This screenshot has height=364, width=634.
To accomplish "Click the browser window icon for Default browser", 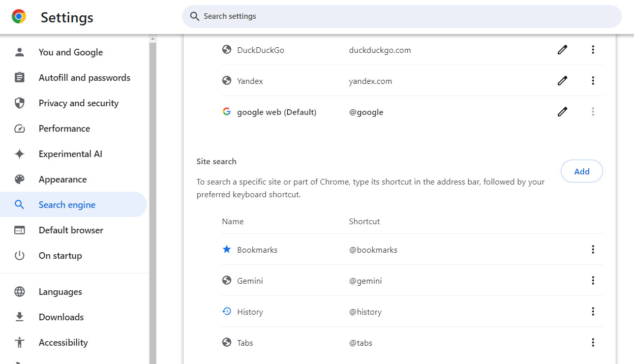I will click(19, 230).
